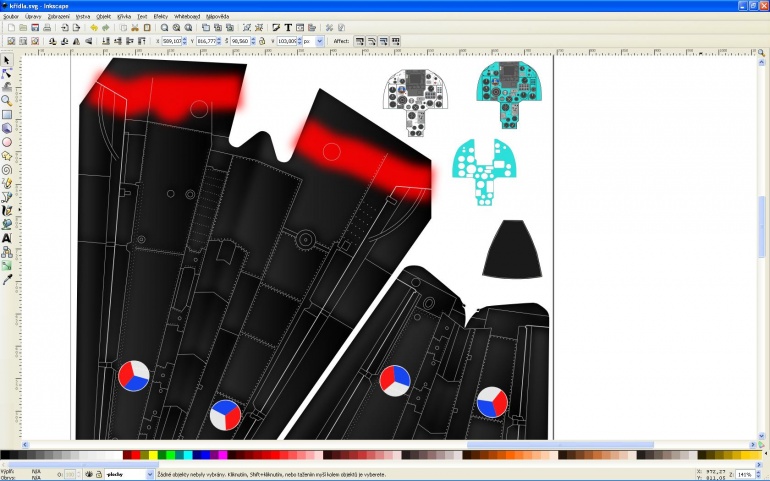Select the Dropper color picker tool
The image size is (770, 481).
(7, 280)
